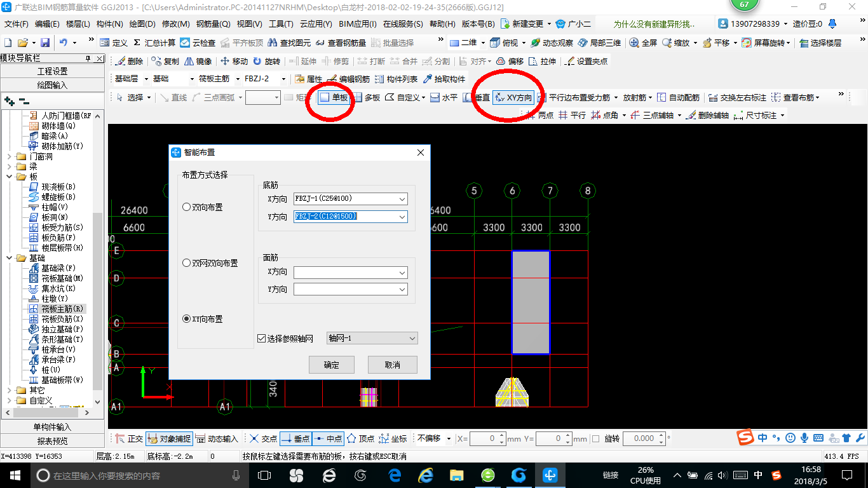This screenshot has height=488, width=868.
Task: Open the 定义 definition tool
Action: point(114,43)
